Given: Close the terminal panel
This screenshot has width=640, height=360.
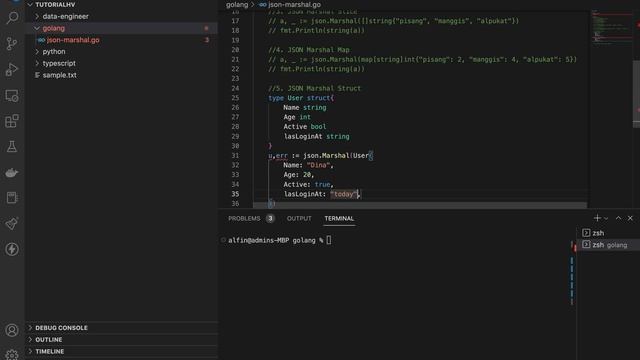Looking at the screenshot, I should pyautogui.click(x=630, y=218).
